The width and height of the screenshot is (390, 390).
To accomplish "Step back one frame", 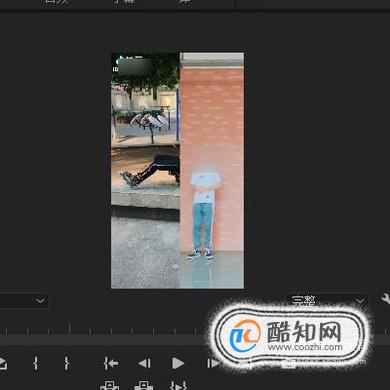I will [x=145, y=363].
